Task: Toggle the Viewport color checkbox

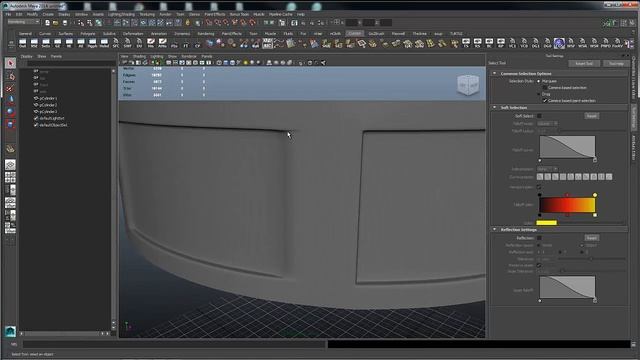Action: click(539, 187)
